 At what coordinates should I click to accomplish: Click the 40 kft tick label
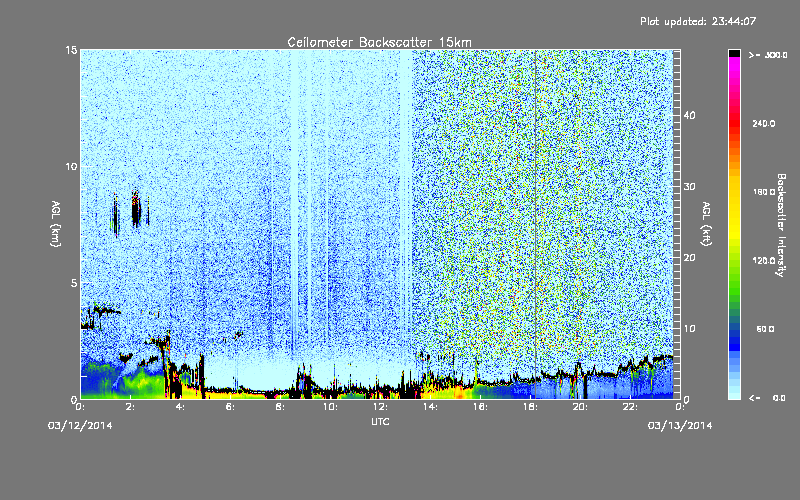[689, 116]
